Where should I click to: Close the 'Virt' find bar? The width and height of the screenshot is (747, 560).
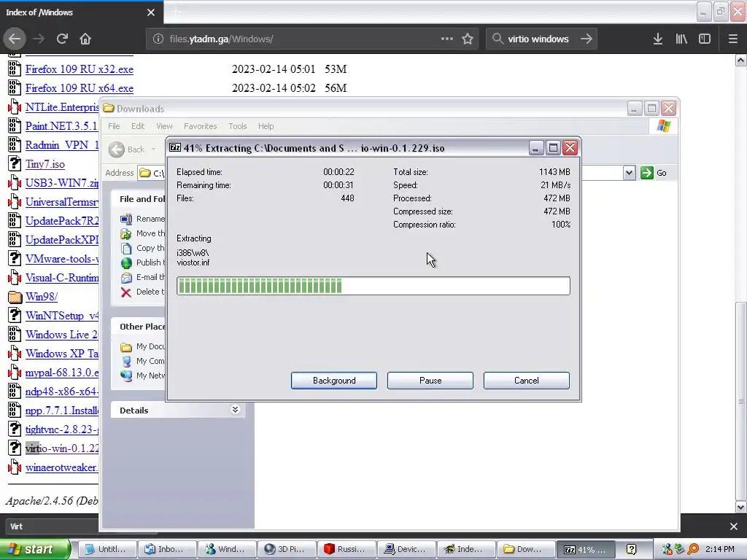click(x=734, y=526)
